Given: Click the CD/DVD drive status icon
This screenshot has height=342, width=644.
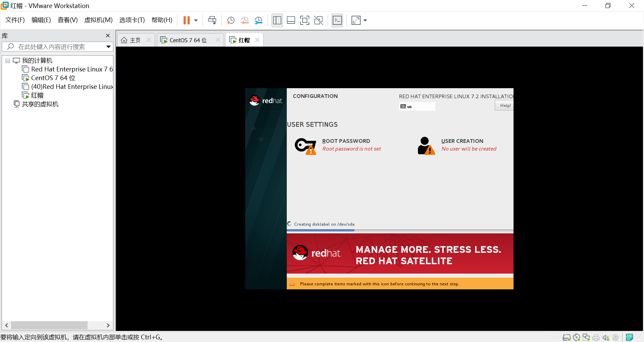Looking at the screenshot, I should click(577, 337).
